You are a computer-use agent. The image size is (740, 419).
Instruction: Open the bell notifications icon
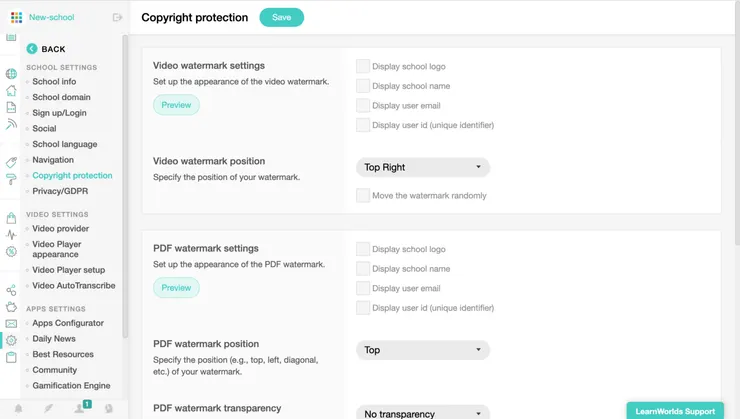[x=18, y=408]
